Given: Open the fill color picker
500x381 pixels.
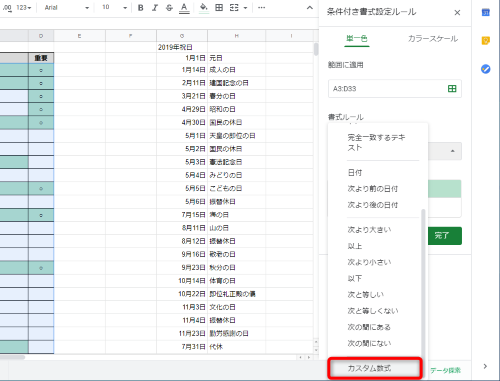Looking at the screenshot, I should [x=204, y=8].
